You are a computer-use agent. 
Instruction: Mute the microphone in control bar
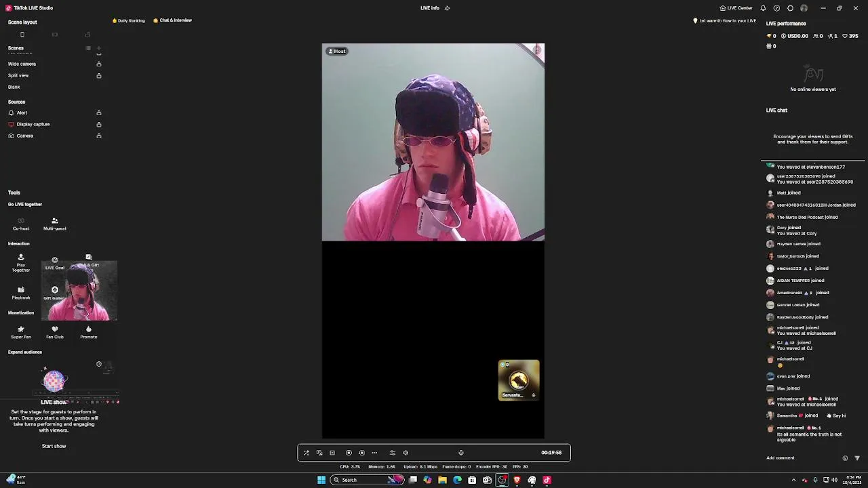click(461, 453)
